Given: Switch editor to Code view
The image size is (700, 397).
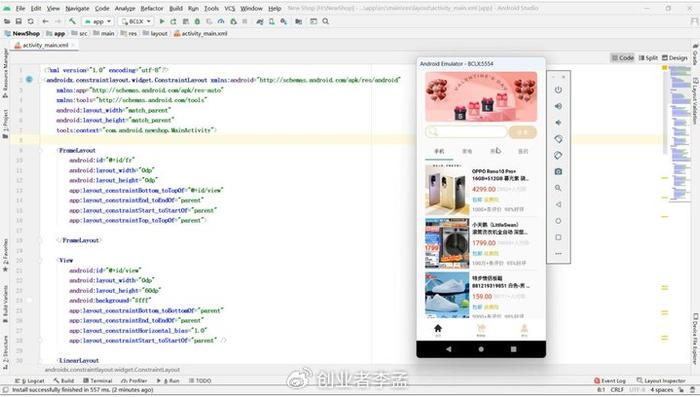Looking at the screenshot, I should coord(622,58).
